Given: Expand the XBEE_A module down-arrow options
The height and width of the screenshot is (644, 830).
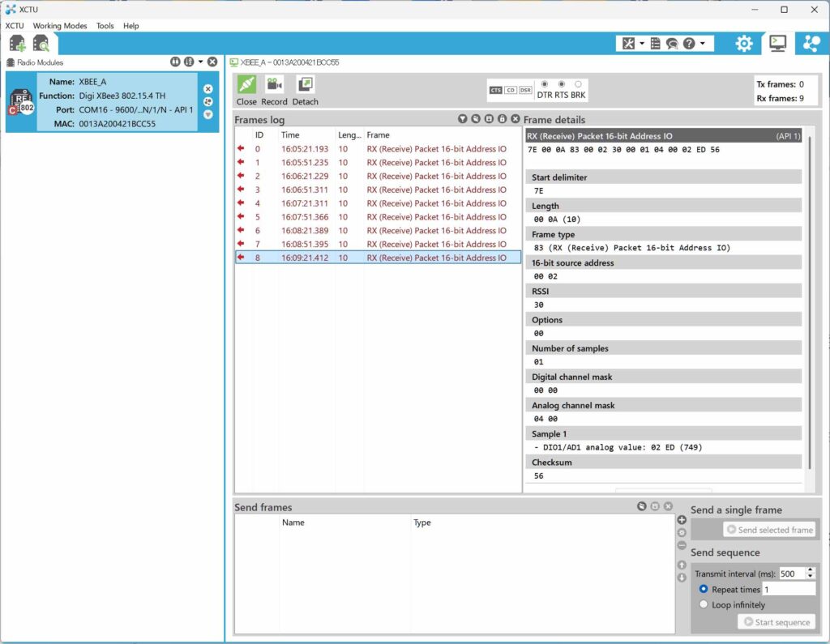Looking at the screenshot, I should pos(208,114).
